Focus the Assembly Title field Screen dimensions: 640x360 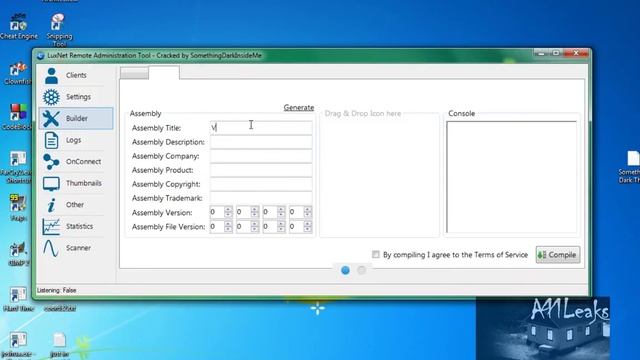261,128
